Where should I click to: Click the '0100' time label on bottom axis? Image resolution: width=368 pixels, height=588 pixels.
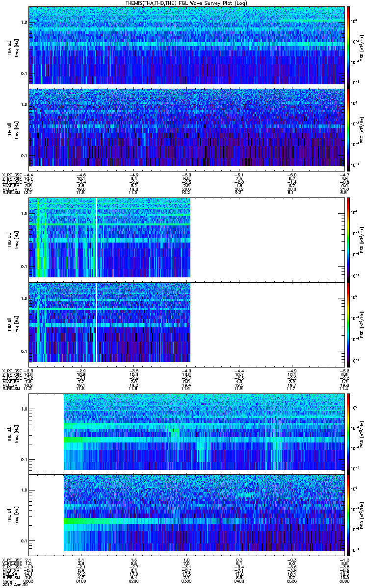tap(81, 581)
